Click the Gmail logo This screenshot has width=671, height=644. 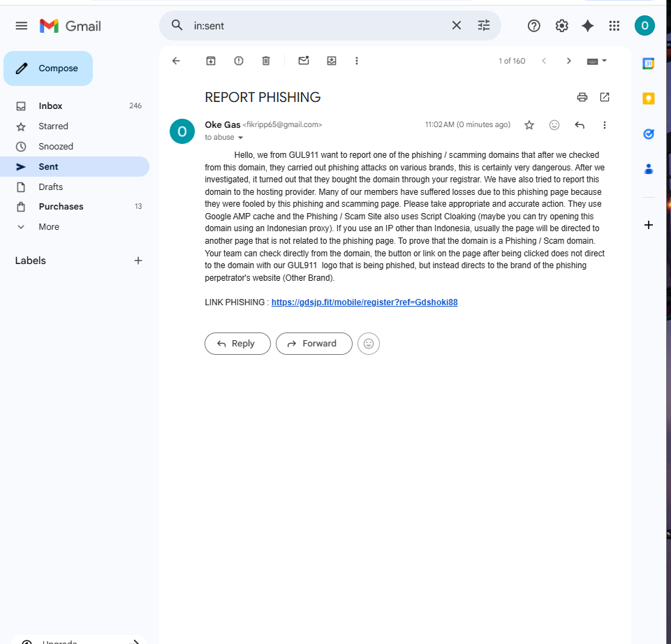point(71,26)
